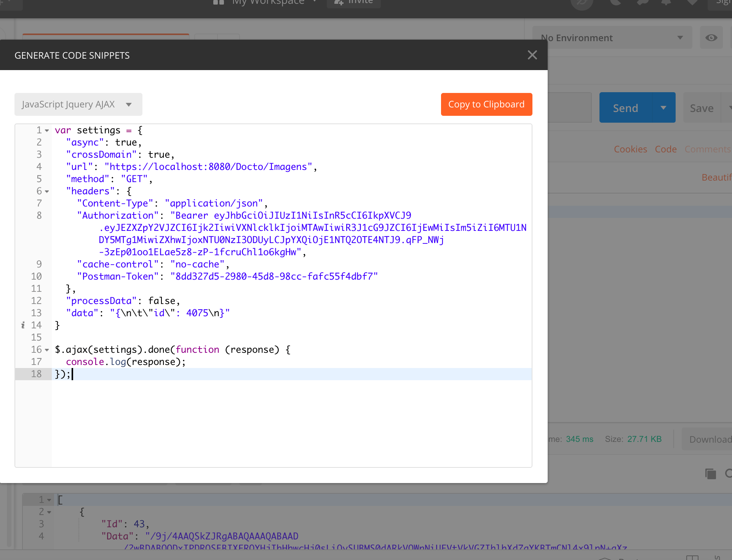The height and width of the screenshot is (560, 732).
Task: Collapse the settings object fold at line 1
Action: (46, 130)
